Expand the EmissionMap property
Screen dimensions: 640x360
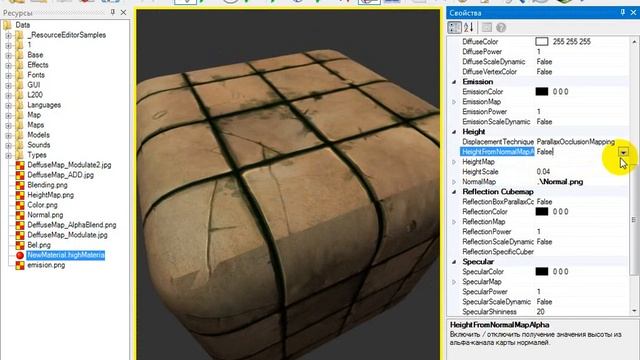(x=454, y=102)
